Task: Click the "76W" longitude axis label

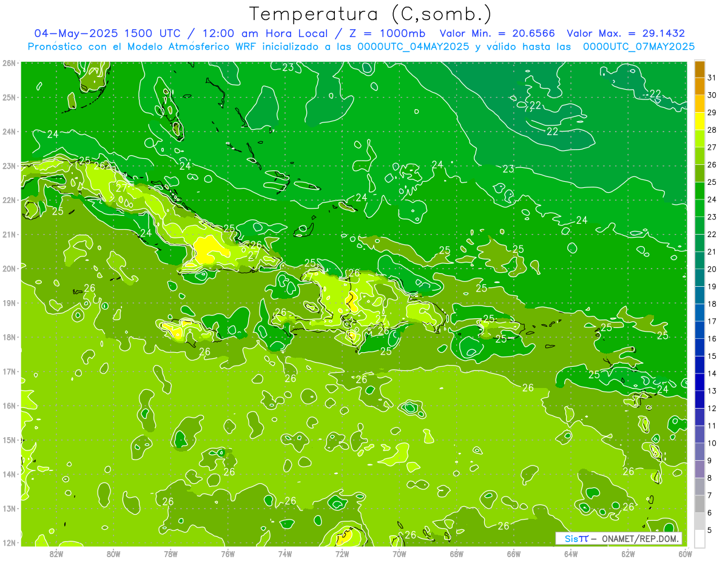Action: coord(227,554)
